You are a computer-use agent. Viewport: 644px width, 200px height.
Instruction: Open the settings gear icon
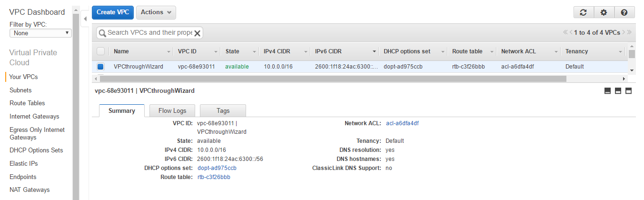604,13
